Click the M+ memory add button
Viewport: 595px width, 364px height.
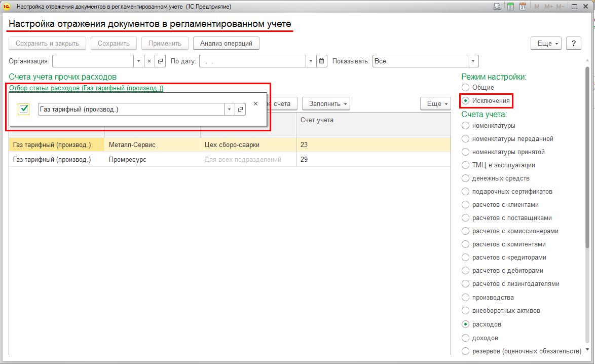[549, 7]
